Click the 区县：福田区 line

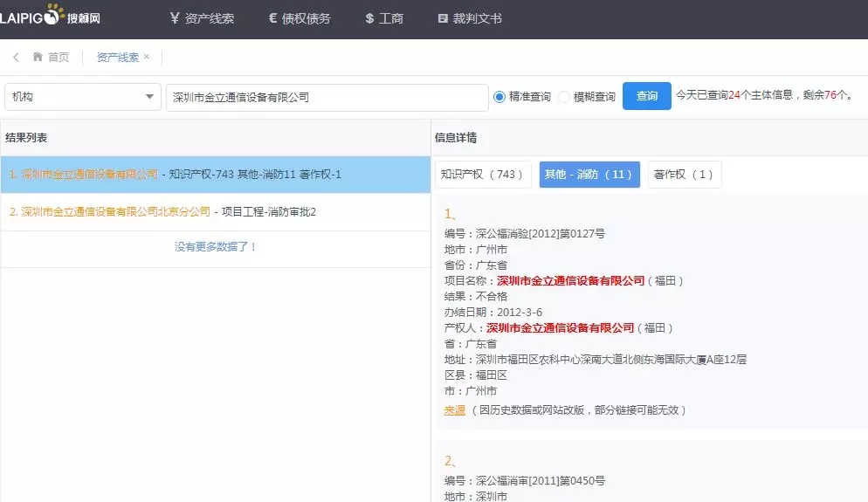click(476, 375)
